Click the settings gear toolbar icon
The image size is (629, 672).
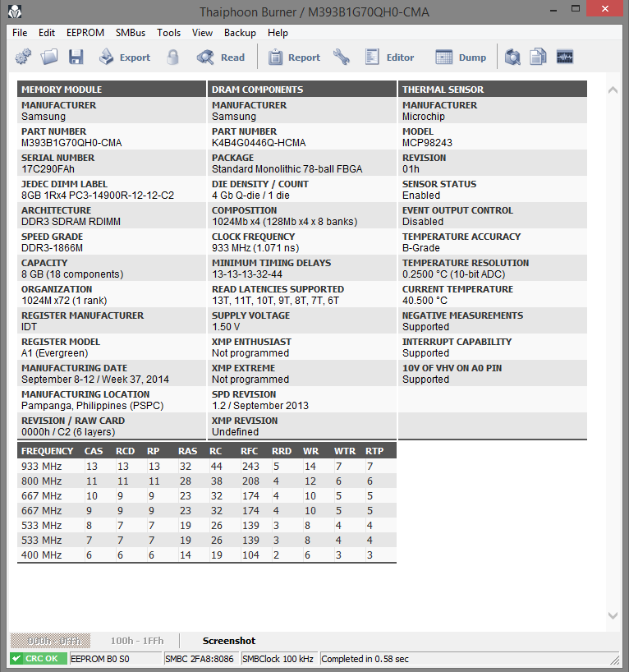(23, 57)
